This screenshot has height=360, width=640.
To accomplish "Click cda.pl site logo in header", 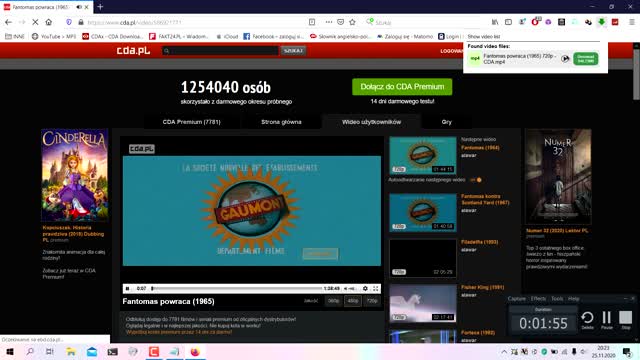I will click(133, 50).
